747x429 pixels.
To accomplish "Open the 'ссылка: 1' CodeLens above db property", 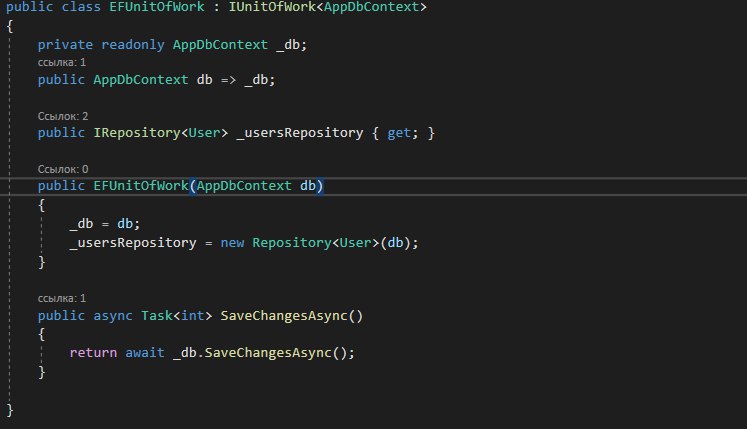I will pyautogui.click(x=62, y=62).
